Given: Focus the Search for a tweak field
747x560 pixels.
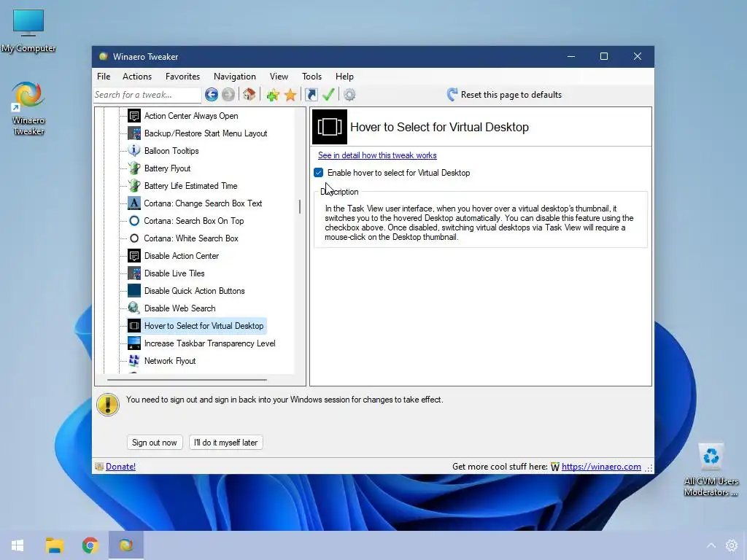Looking at the screenshot, I should (x=147, y=95).
